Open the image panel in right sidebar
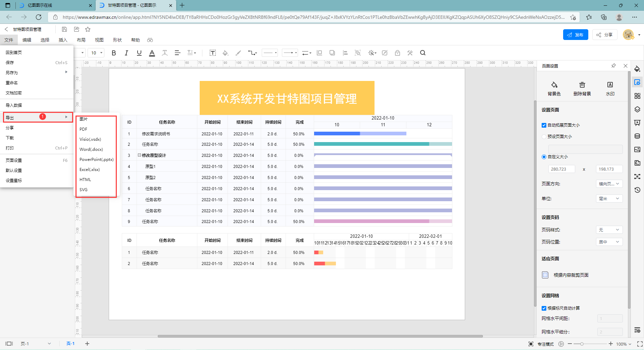The height and width of the screenshot is (350, 644). [637, 149]
